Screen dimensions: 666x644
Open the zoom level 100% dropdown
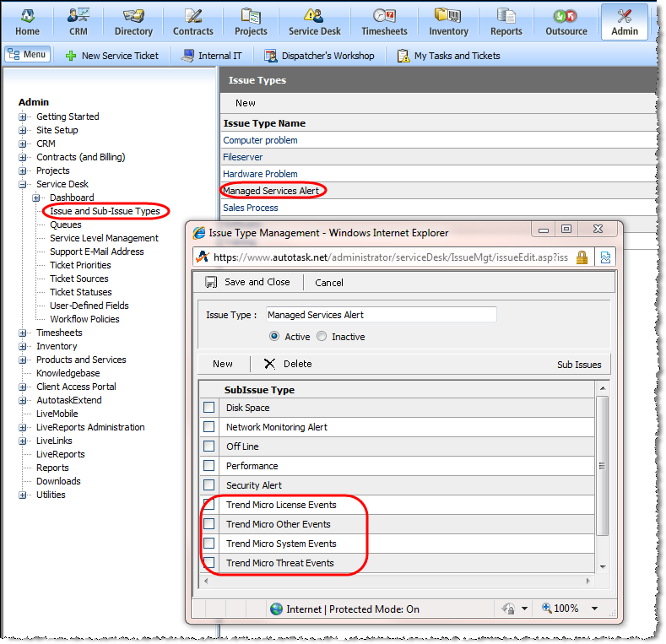pos(594,609)
